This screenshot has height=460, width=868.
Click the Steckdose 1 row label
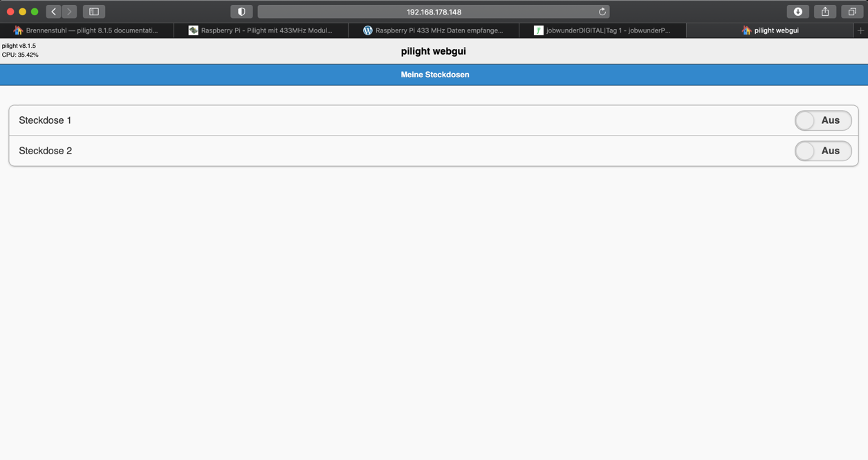point(45,120)
